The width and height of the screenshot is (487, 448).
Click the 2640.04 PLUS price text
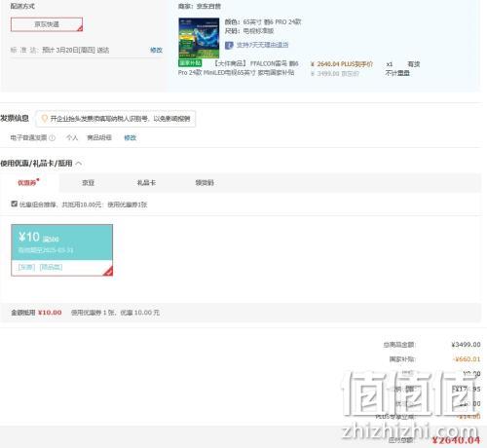[342, 64]
